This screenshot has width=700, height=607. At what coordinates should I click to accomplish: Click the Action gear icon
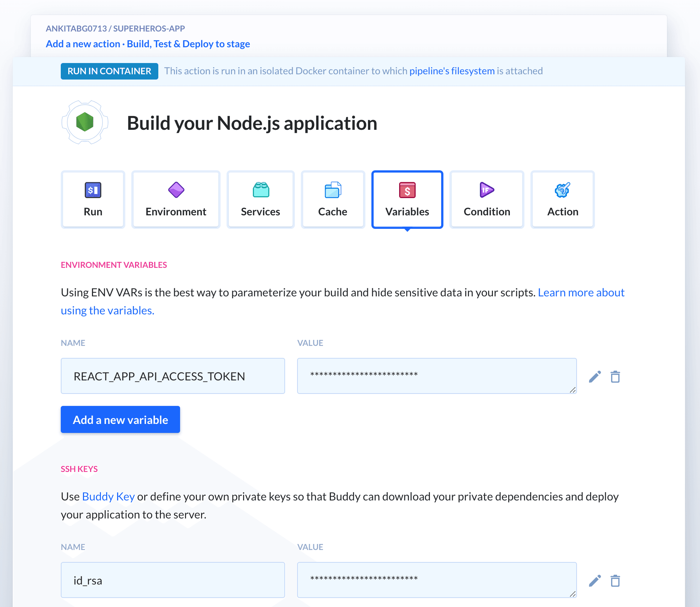tap(562, 190)
